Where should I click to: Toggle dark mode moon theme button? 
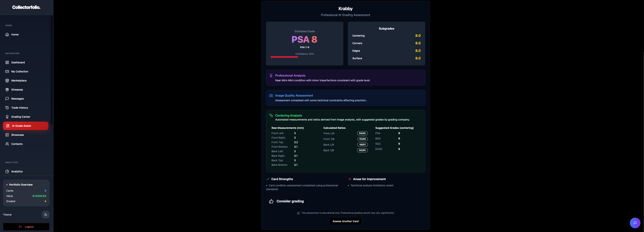point(46,214)
